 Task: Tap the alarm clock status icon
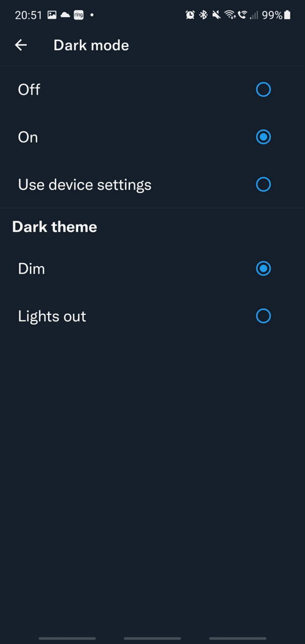[x=190, y=15]
